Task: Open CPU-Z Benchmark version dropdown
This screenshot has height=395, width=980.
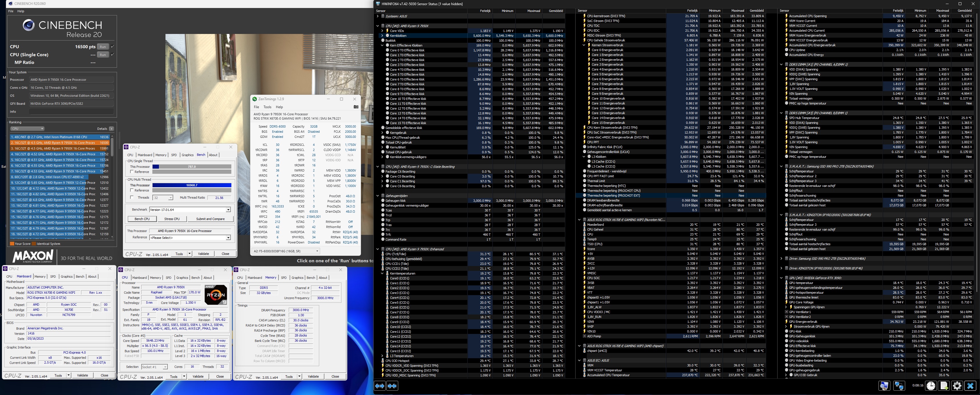Action: [x=190, y=210]
